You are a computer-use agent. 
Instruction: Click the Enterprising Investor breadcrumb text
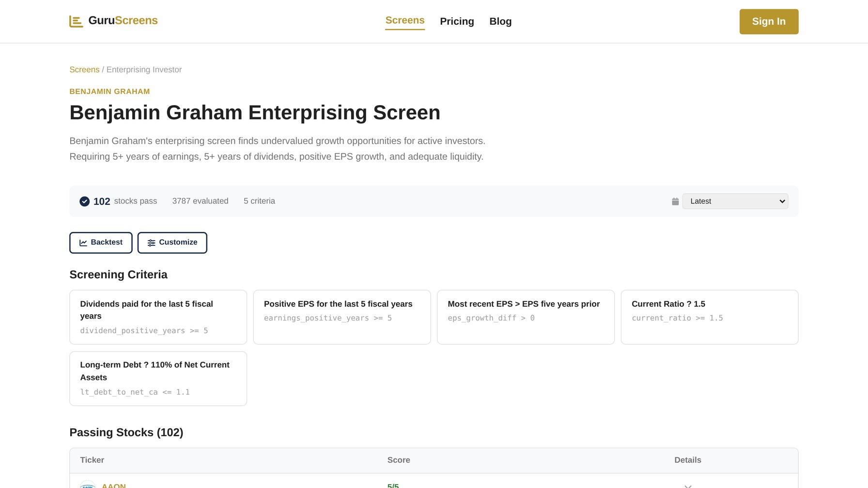[x=144, y=70]
